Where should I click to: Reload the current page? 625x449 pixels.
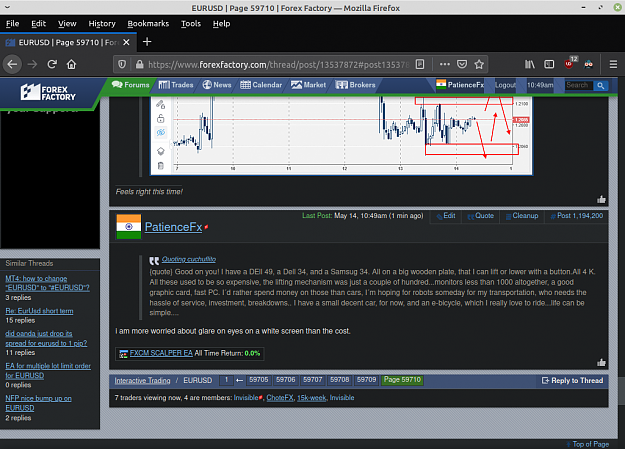52,64
